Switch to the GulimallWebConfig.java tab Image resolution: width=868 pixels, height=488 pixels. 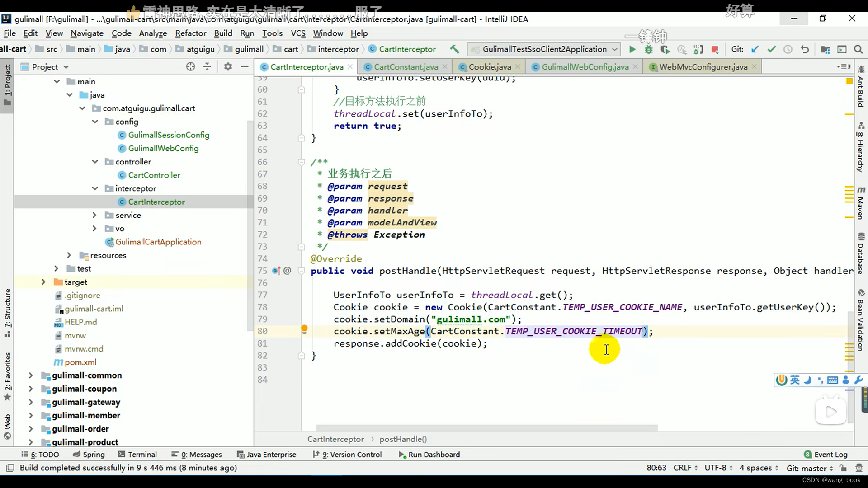[x=585, y=67]
